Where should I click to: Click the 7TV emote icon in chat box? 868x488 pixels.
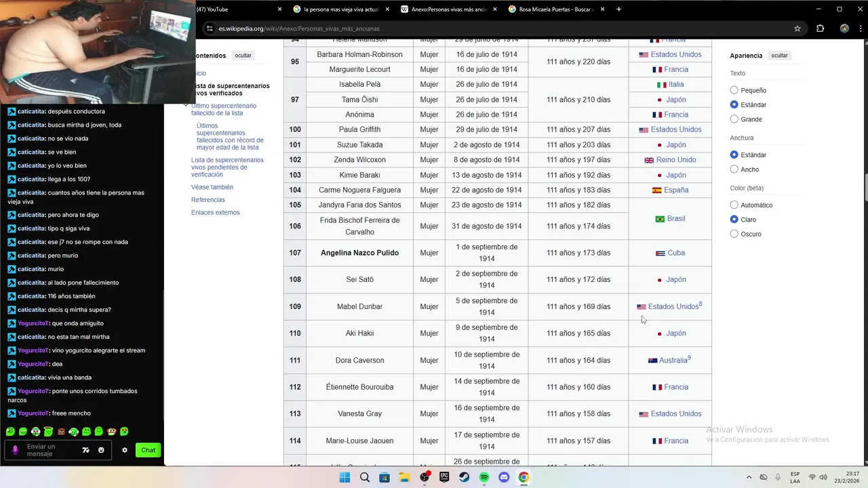pyautogui.click(x=85, y=450)
